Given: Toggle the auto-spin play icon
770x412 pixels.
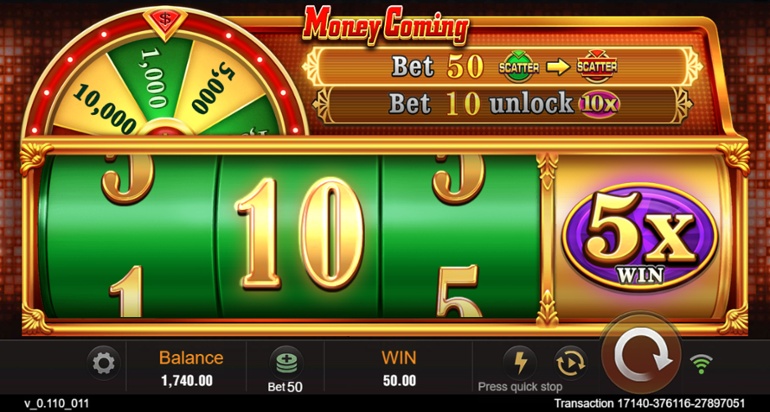Looking at the screenshot, I should [571, 362].
